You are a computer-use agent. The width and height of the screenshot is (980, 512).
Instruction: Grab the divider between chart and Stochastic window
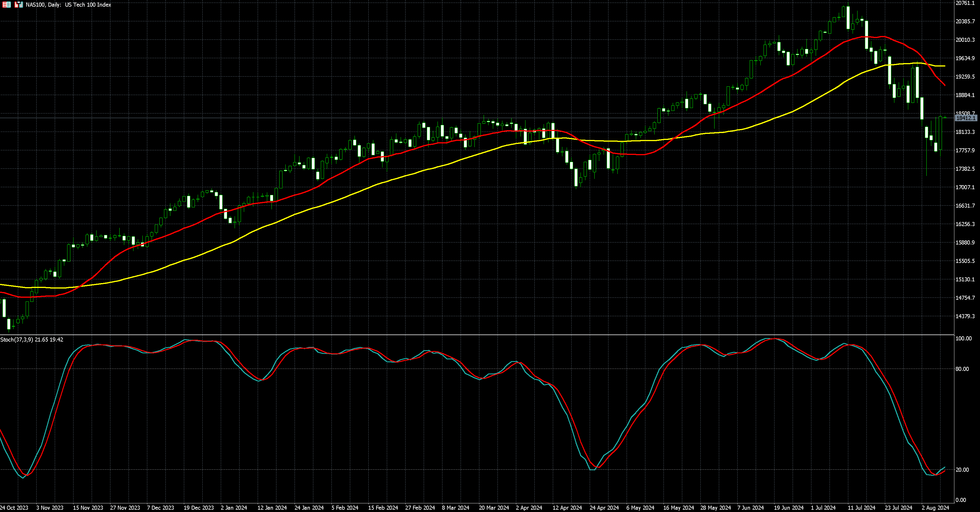click(x=476, y=335)
